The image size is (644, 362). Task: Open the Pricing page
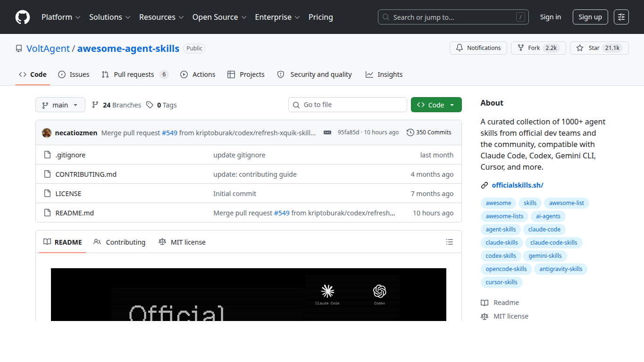(x=321, y=17)
